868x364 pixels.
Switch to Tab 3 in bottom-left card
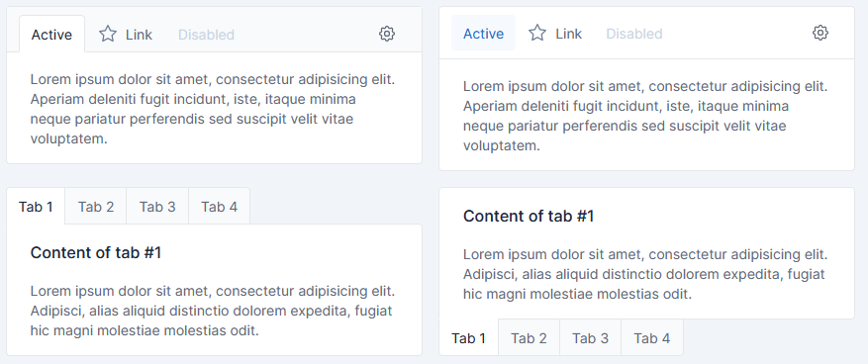pyautogui.click(x=157, y=207)
